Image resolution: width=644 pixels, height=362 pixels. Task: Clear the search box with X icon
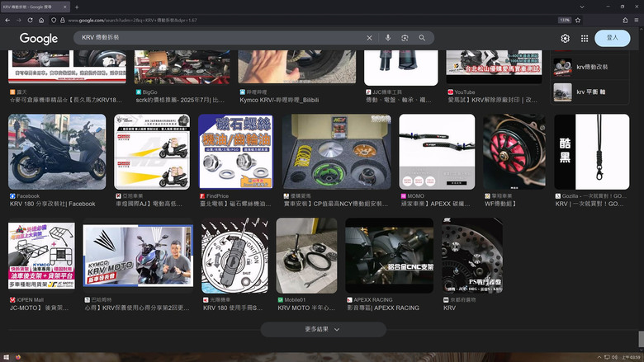tap(369, 38)
